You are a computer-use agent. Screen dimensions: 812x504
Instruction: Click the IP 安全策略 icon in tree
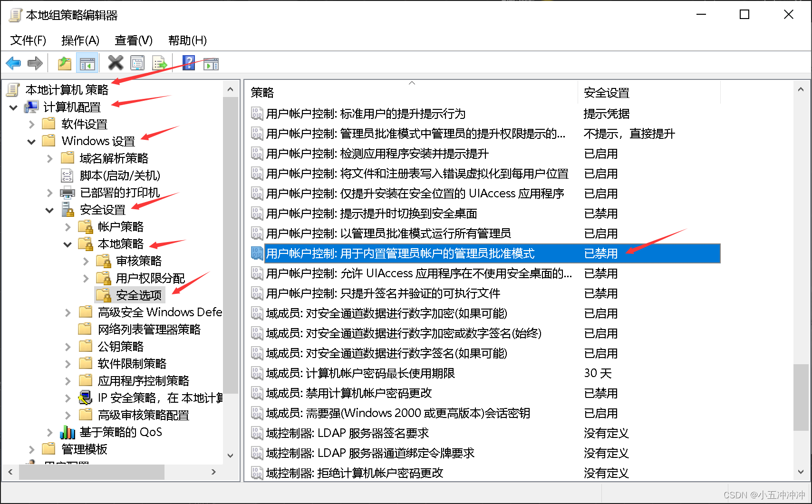pos(86,397)
